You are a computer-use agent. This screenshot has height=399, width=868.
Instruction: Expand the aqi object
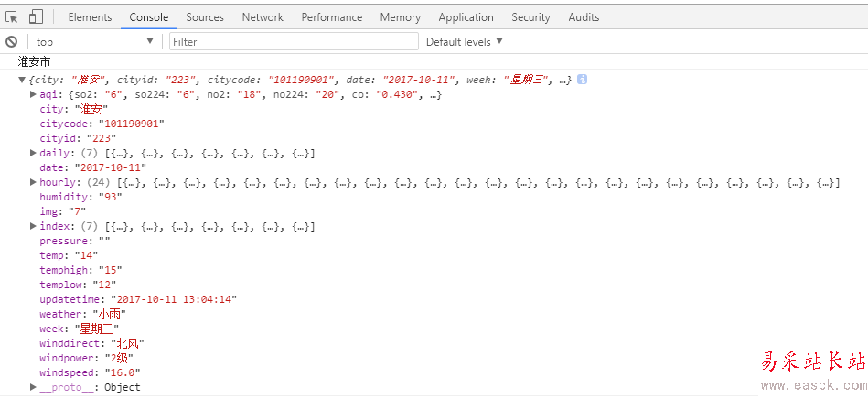34,94
